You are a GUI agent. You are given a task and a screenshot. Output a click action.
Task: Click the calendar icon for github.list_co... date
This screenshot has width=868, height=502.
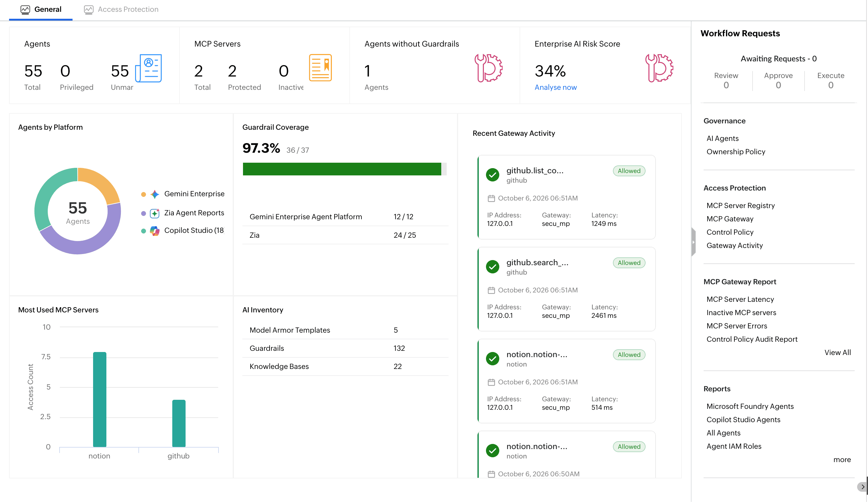(491, 198)
